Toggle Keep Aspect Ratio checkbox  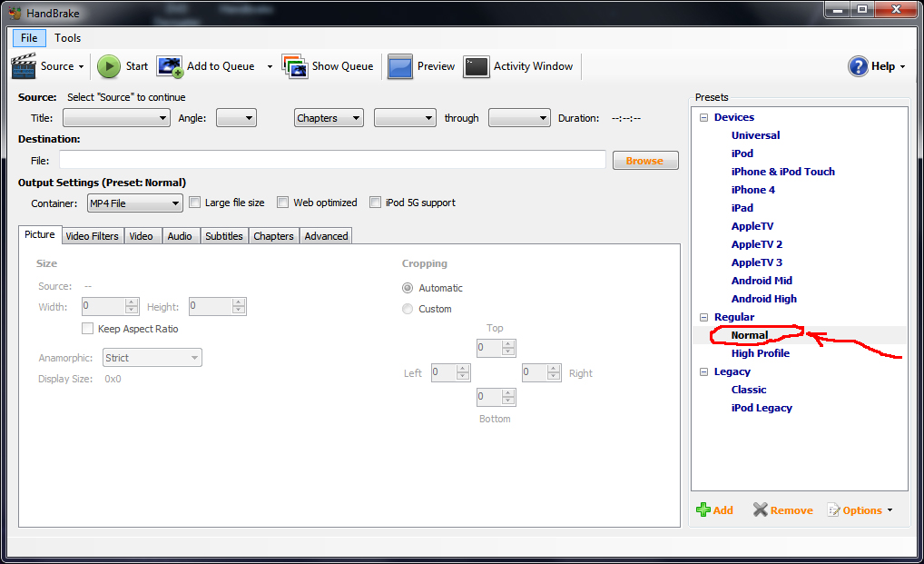pyautogui.click(x=87, y=328)
